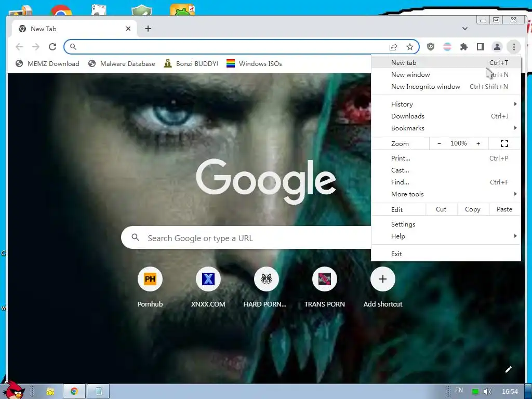
Task: Select New tab from Chrome menu
Action: pos(446,62)
